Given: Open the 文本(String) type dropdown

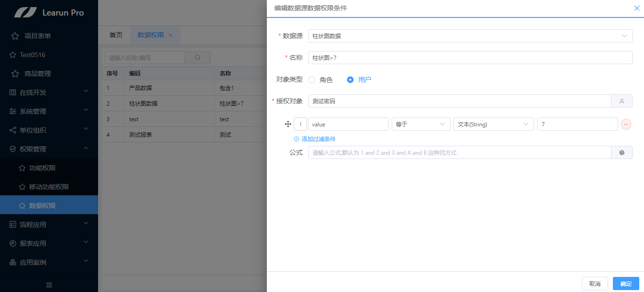Looking at the screenshot, I should tap(493, 124).
